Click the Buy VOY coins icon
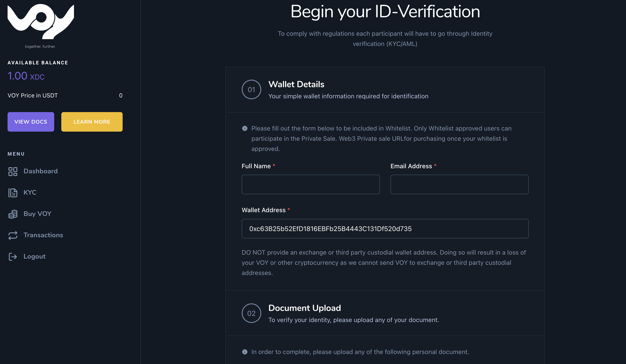 (13, 214)
